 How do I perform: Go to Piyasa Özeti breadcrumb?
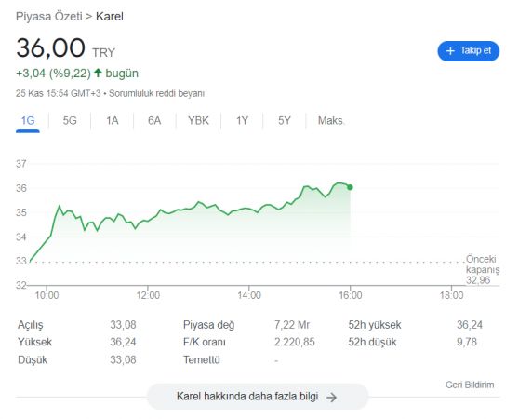49,17
